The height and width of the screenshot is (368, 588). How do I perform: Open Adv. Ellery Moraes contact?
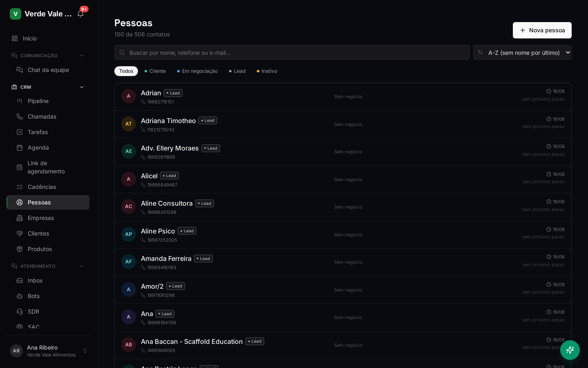343,152
